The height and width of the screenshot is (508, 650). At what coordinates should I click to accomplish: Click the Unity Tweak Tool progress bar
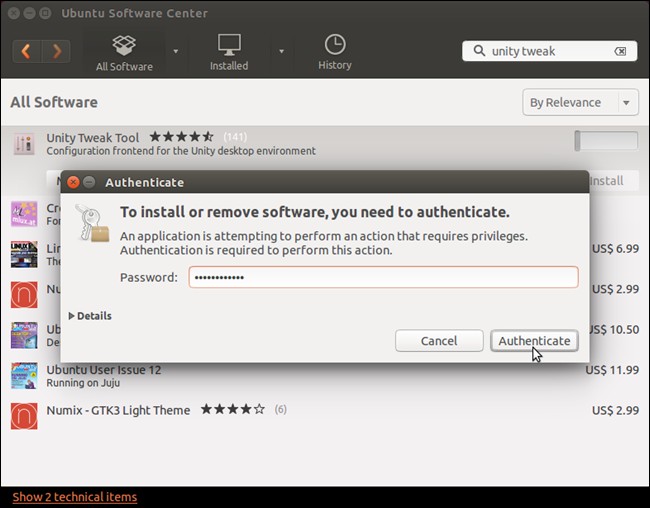[606, 141]
